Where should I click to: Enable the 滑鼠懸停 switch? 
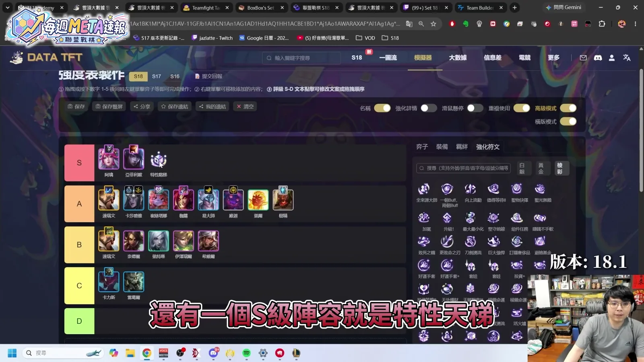475,108
